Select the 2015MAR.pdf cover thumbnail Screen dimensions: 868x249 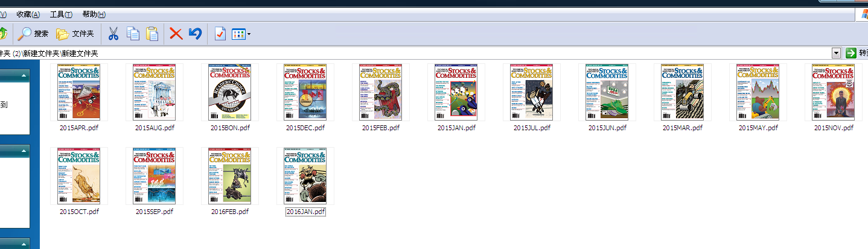(x=683, y=92)
